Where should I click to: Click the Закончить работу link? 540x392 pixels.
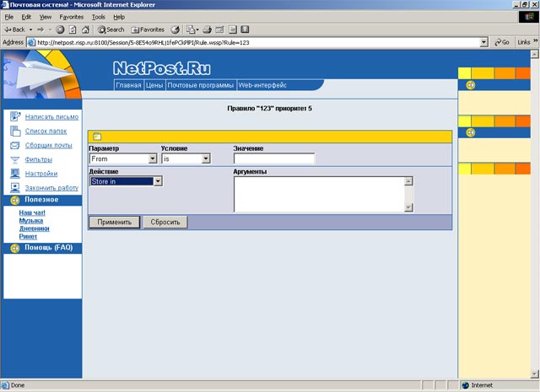[x=51, y=188]
